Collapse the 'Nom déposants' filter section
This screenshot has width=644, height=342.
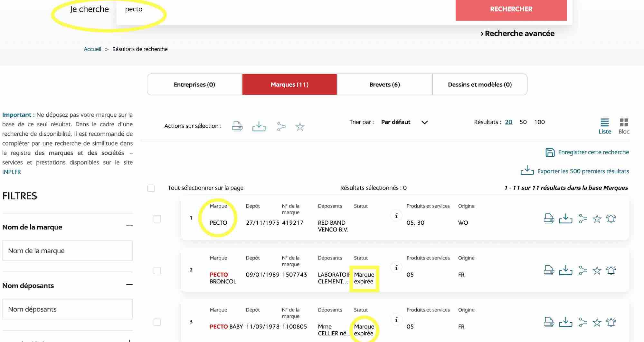coord(129,285)
